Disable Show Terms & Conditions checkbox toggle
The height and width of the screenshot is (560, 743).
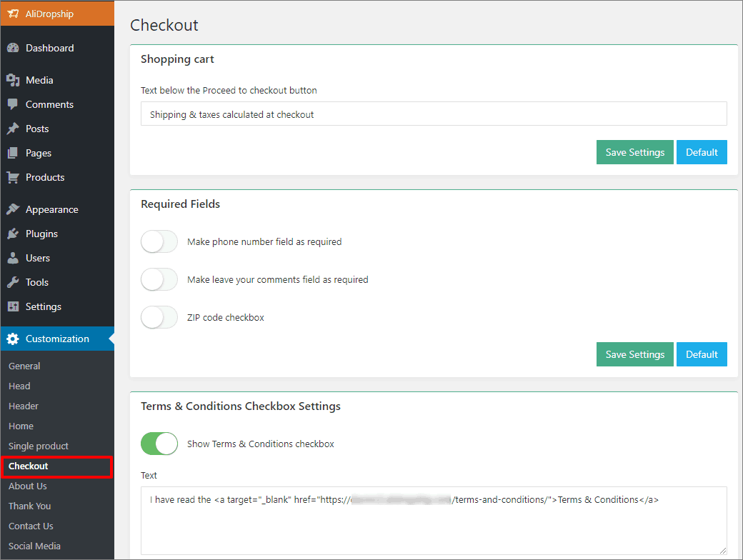click(159, 444)
